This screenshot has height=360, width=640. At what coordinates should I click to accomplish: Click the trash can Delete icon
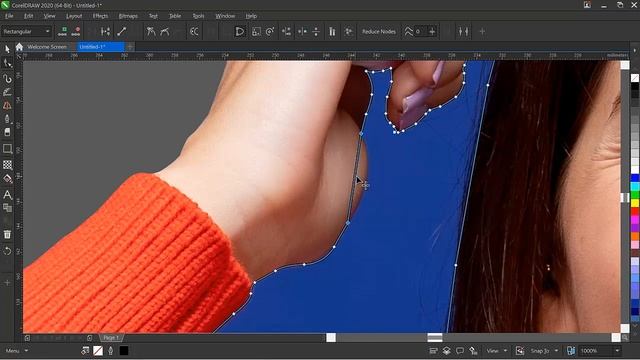click(x=7, y=234)
